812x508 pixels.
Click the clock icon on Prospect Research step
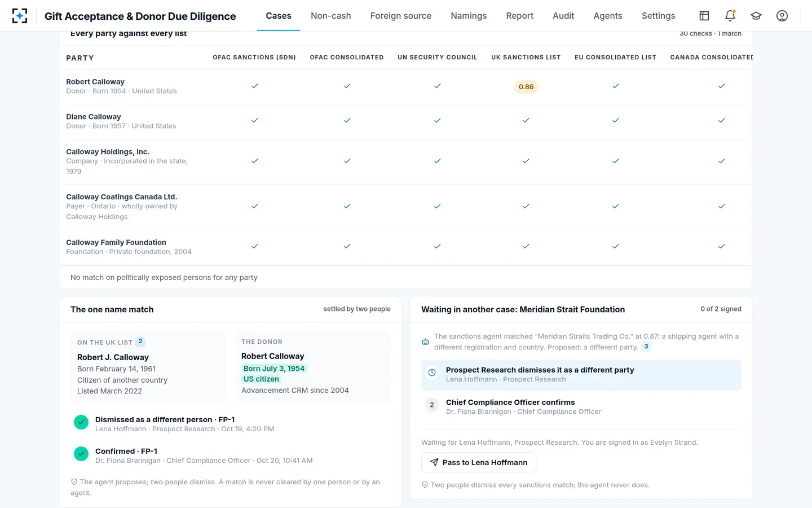point(432,373)
